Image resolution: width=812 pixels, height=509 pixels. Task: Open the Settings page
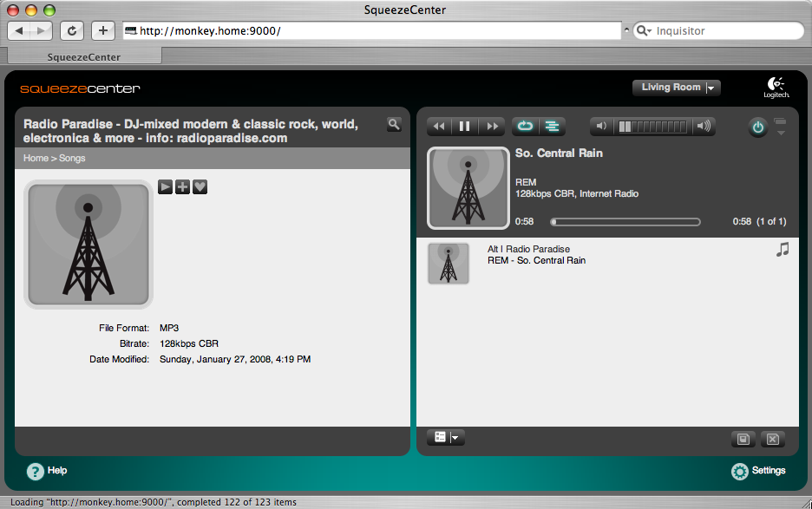click(x=758, y=471)
